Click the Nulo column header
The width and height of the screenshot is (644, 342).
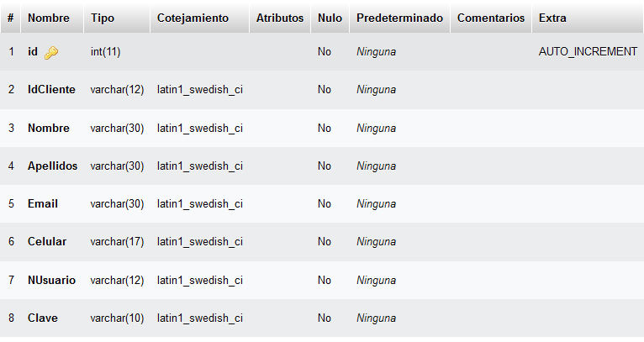[330, 18]
